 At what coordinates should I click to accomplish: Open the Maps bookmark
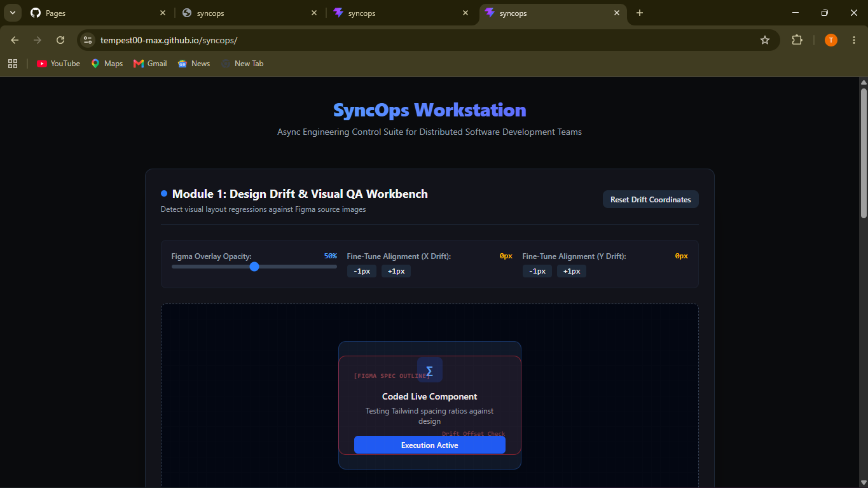107,64
